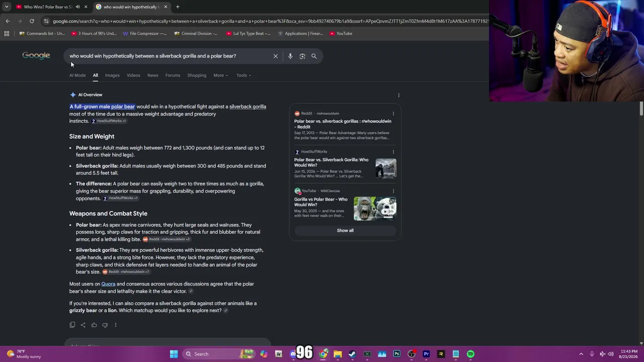Viewport: 644px width, 362px height.
Task: Select the Shopping results tab
Action: 197,75
